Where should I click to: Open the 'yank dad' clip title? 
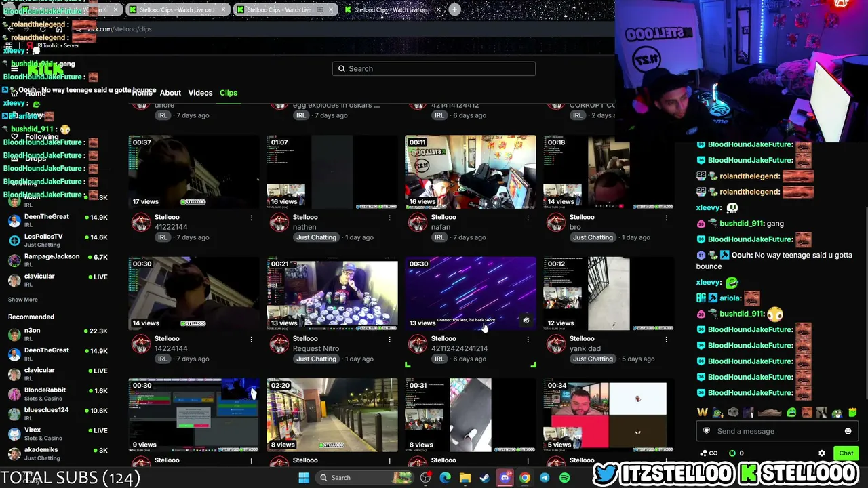585,348
